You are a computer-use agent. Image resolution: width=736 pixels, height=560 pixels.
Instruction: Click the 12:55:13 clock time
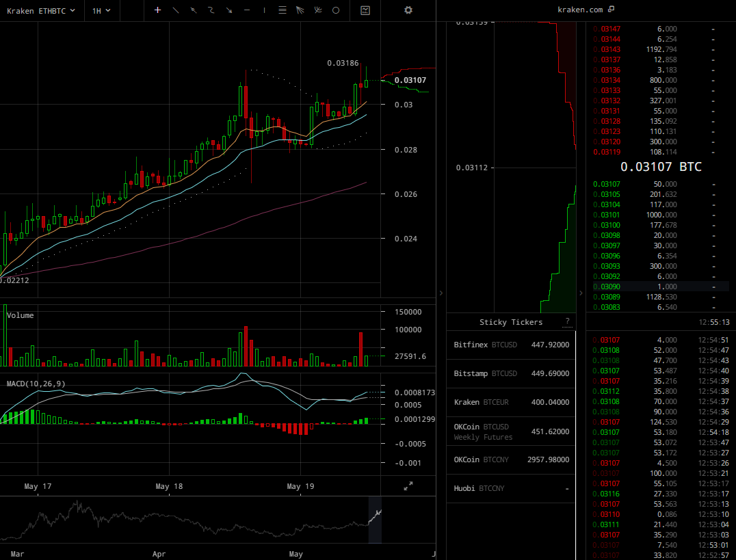(714, 322)
